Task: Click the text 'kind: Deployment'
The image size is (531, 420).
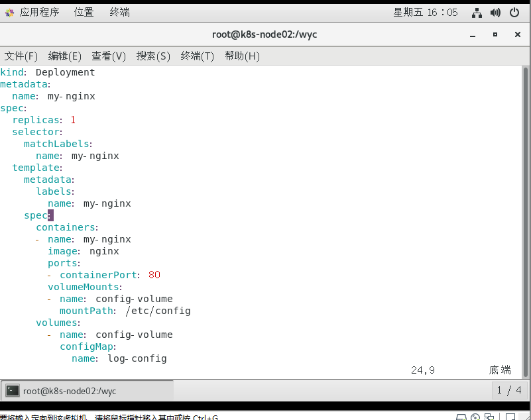Action: [48, 72]
